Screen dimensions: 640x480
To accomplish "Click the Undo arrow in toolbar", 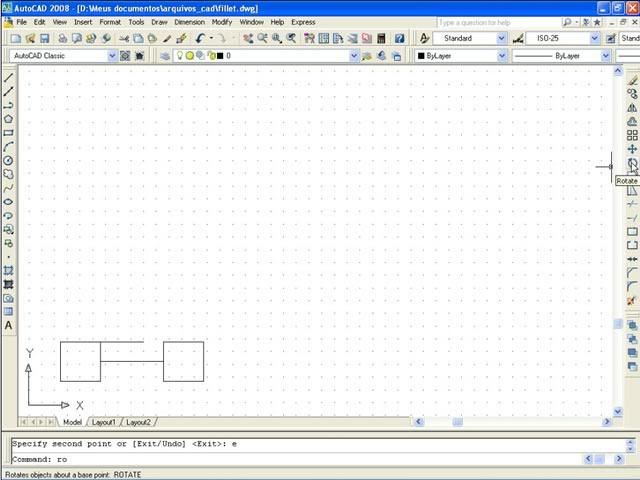I will [200, 38].
